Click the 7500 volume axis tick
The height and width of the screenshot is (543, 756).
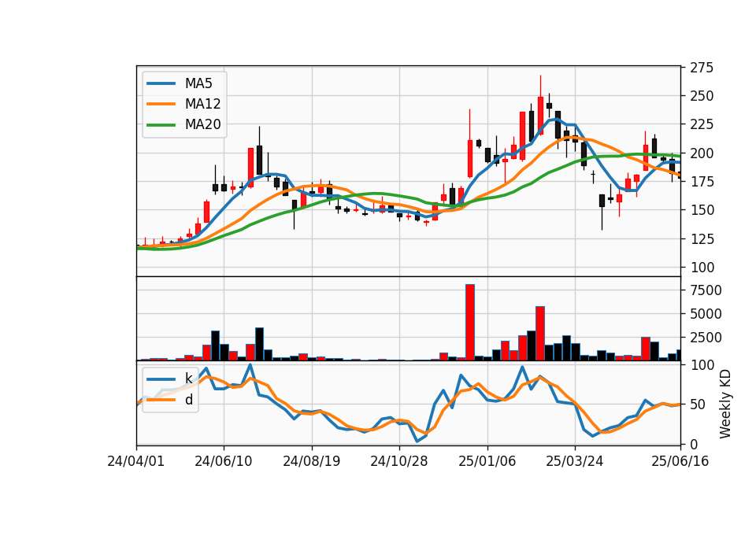706,290
